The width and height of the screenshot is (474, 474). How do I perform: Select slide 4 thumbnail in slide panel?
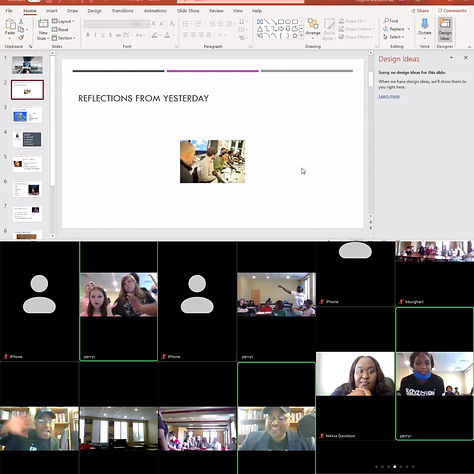coord(27,139)
